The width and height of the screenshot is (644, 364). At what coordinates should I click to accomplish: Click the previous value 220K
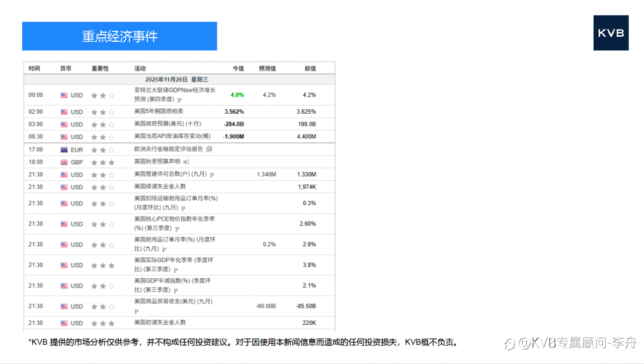(x=309, y=323)
